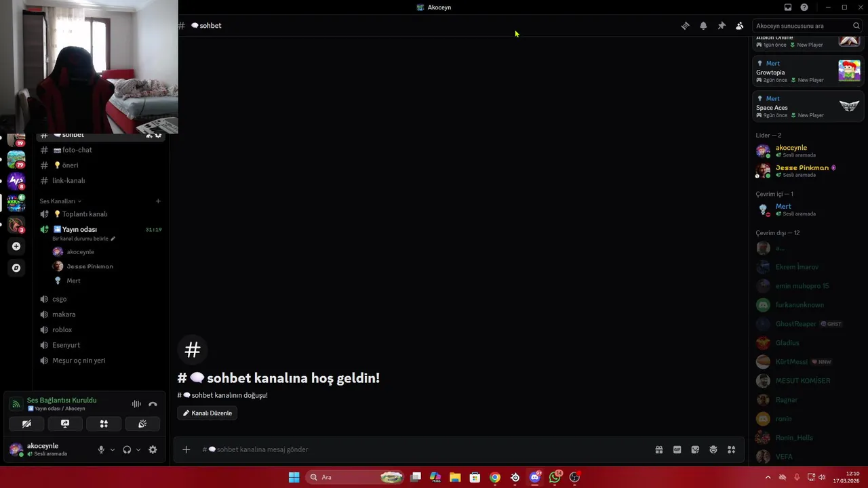Select Gladius in offline members

808,343
